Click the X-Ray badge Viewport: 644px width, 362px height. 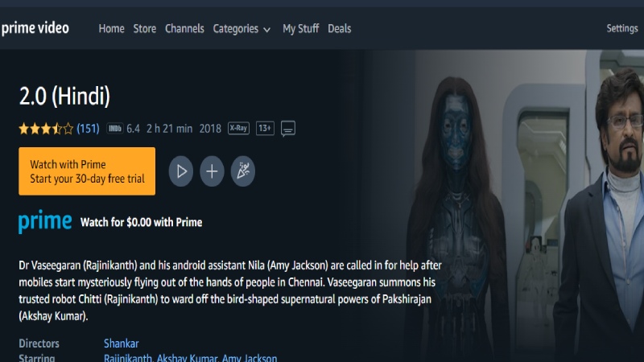(238, 129)
